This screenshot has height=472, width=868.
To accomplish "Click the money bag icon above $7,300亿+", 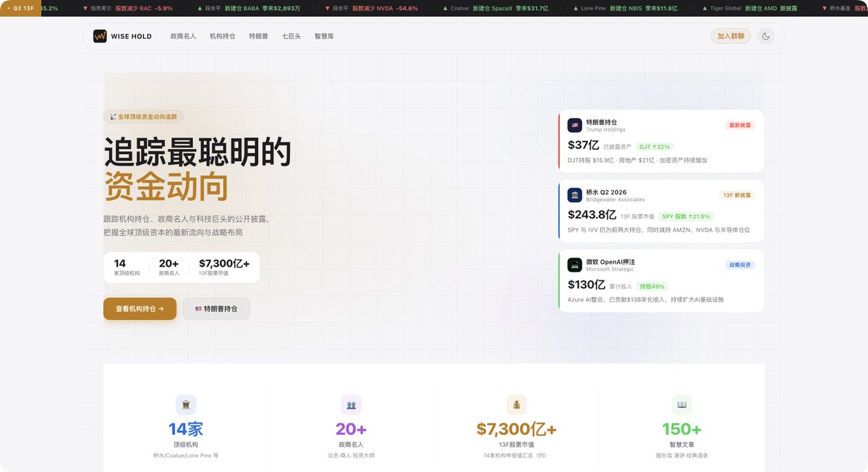I will pyautogui.click(x=516, y=405).
